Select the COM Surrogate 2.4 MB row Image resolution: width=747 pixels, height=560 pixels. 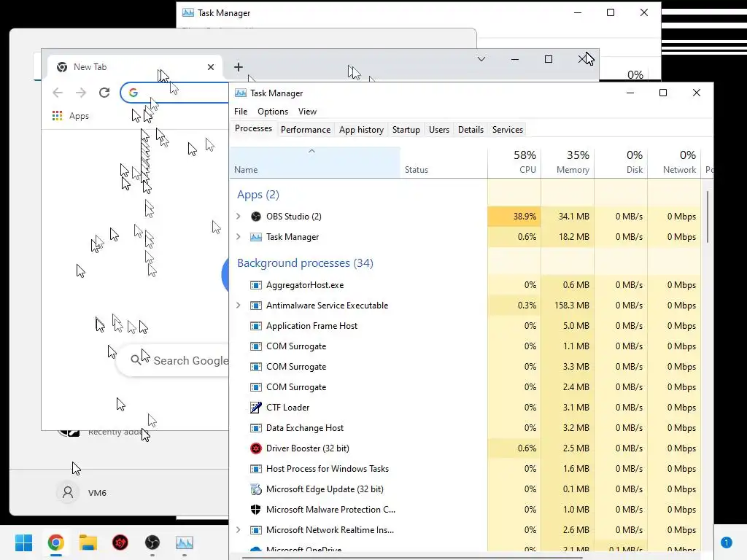point(465,387)
